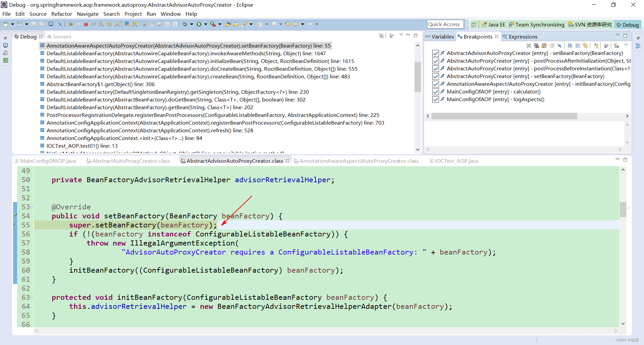Uncheck AbstractAutoProxyCreator setBeanFactory breakpoint

[436, 76]
